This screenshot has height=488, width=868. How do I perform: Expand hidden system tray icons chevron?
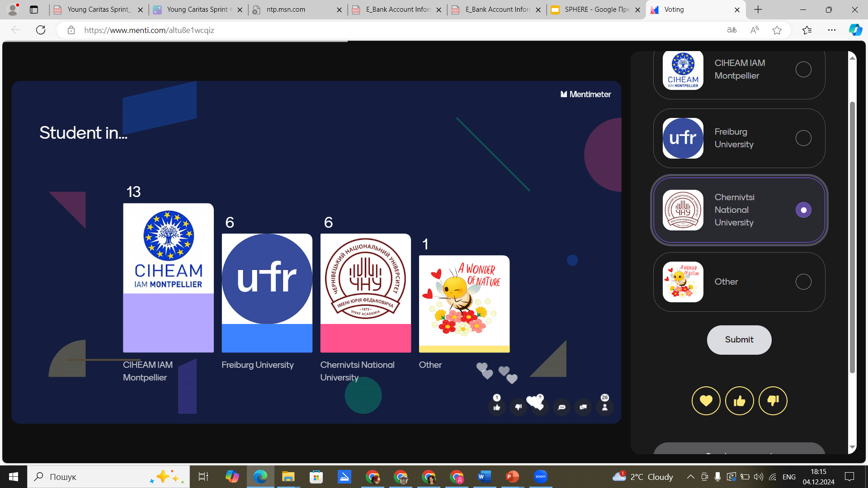690,477
